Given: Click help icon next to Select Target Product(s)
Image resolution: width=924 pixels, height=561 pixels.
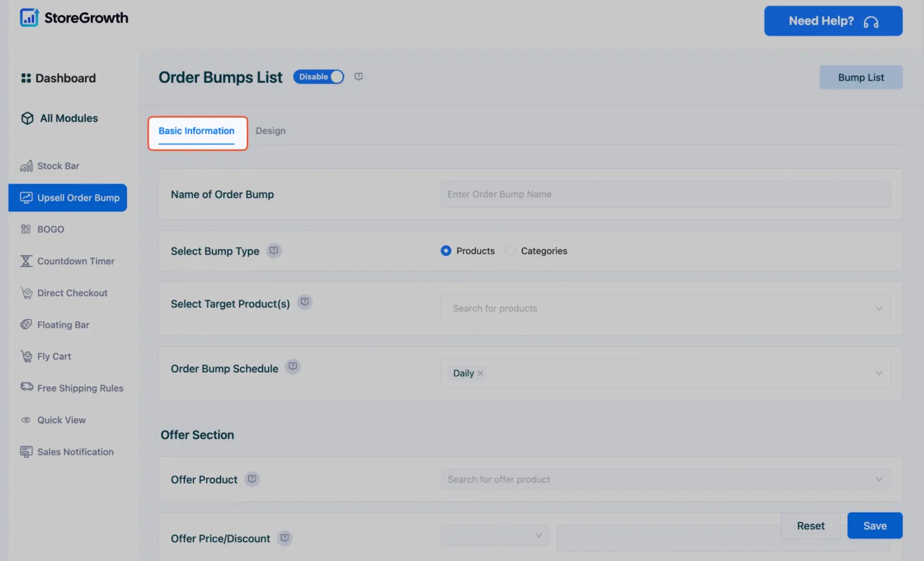Looking at the screenshot, I should pos(305,302).
